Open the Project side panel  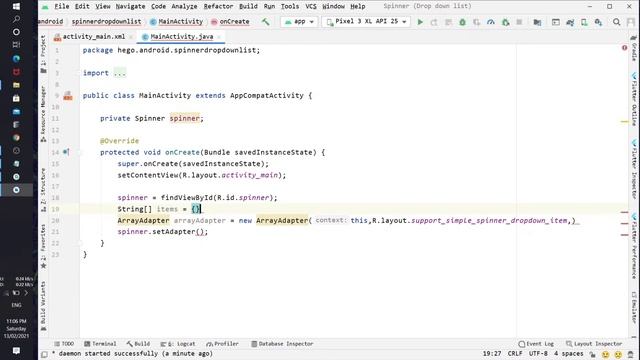43,54
